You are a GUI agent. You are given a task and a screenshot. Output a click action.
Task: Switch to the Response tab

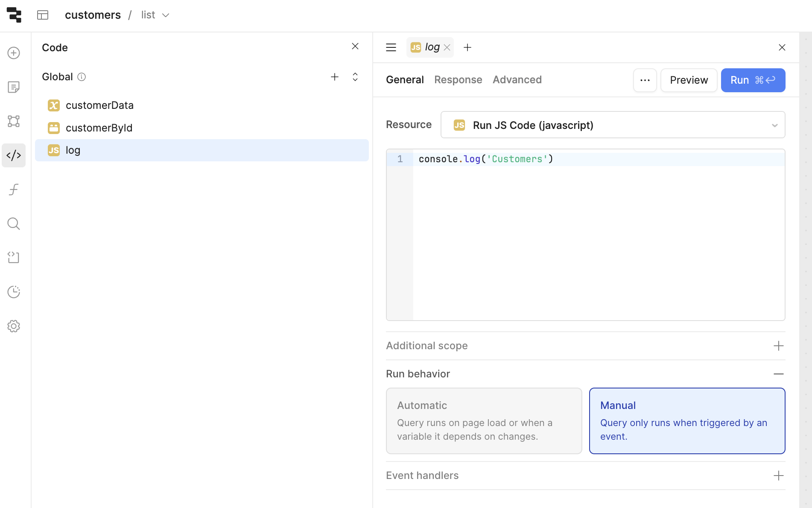tap(458, 80)
